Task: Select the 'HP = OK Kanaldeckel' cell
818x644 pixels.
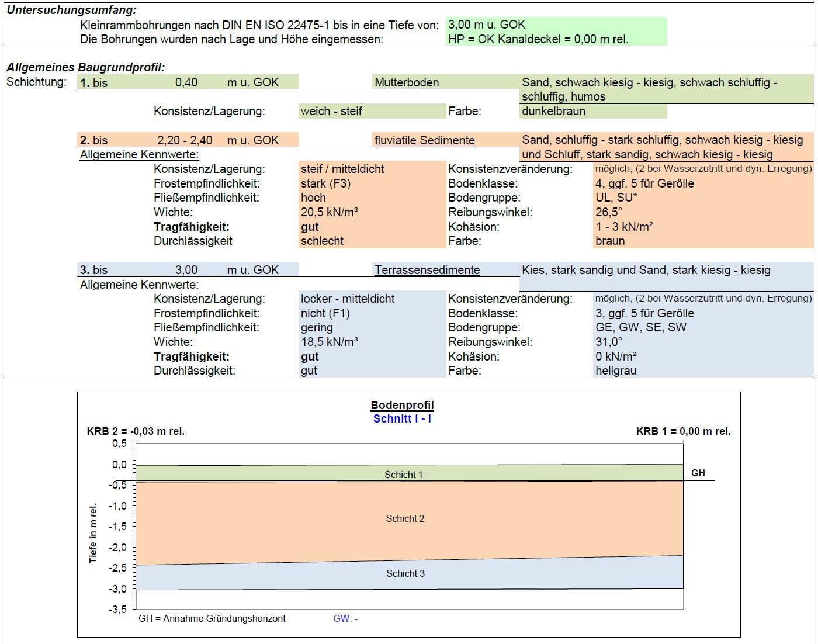Action: (538, 39)
